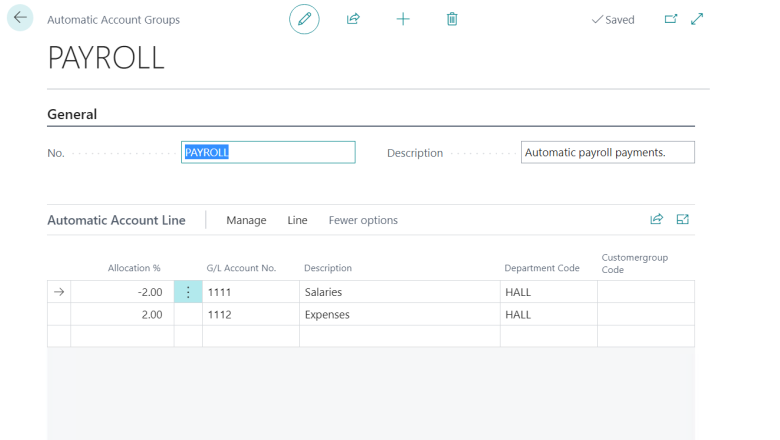Screen dimensions: 780x440
Task: Click the G/L Account No. column header
Action: point(241,268)
